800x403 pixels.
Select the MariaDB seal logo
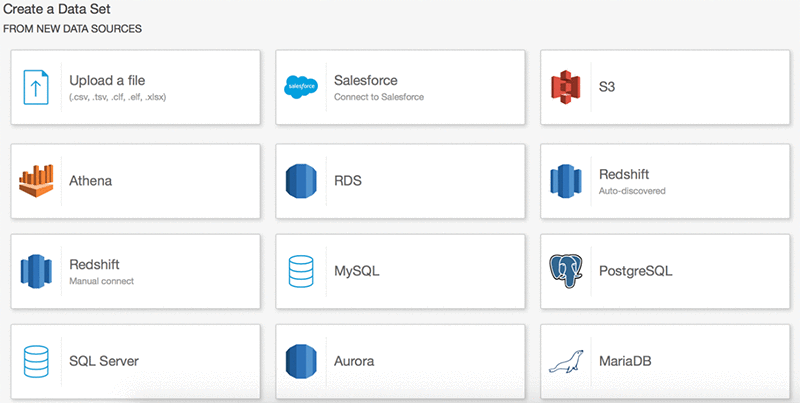click(566, 361)
